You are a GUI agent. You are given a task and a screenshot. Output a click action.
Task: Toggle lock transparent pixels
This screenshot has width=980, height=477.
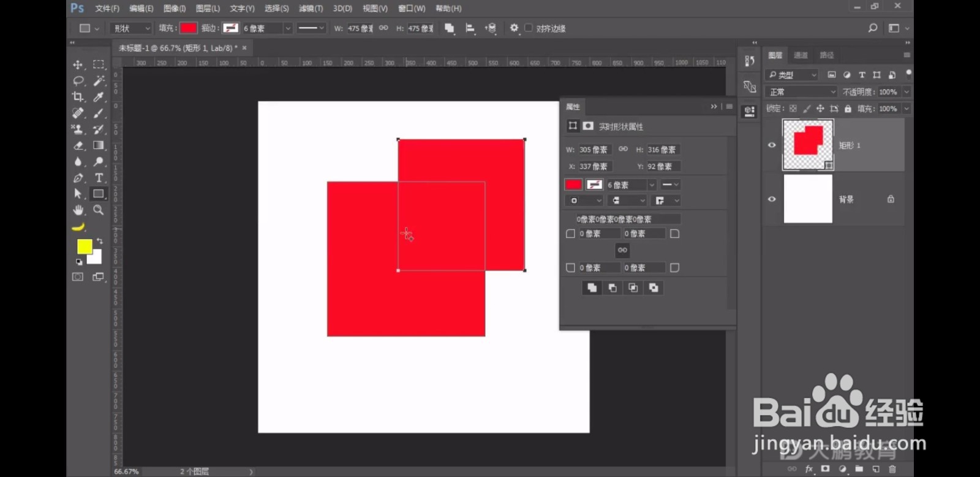(793, 109)
